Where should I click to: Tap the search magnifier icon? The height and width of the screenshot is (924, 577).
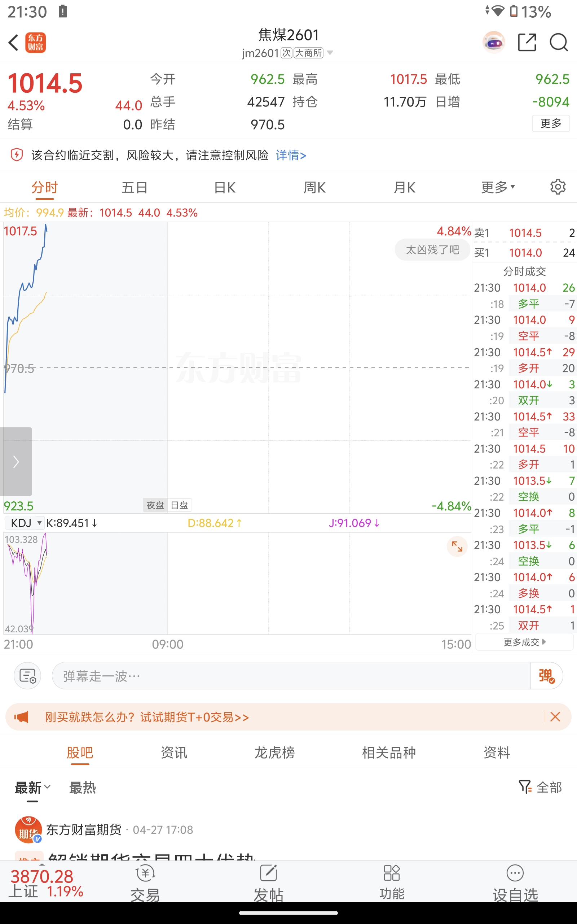coord(559,42)
